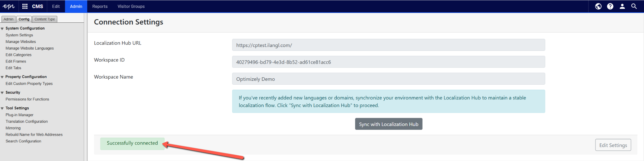Open Manage Website Languages link
The image size is (644, 161).
(x=30, y=48)
